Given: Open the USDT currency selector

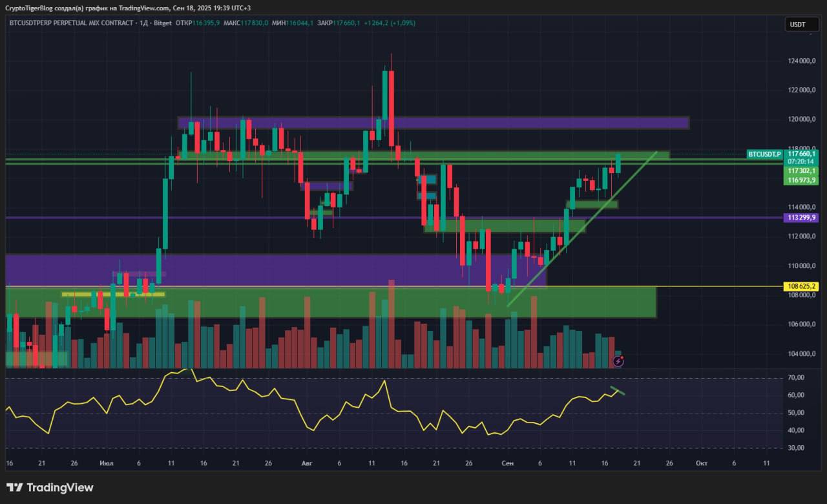Looking at the screenshot, I should click(x=798, y=25).
